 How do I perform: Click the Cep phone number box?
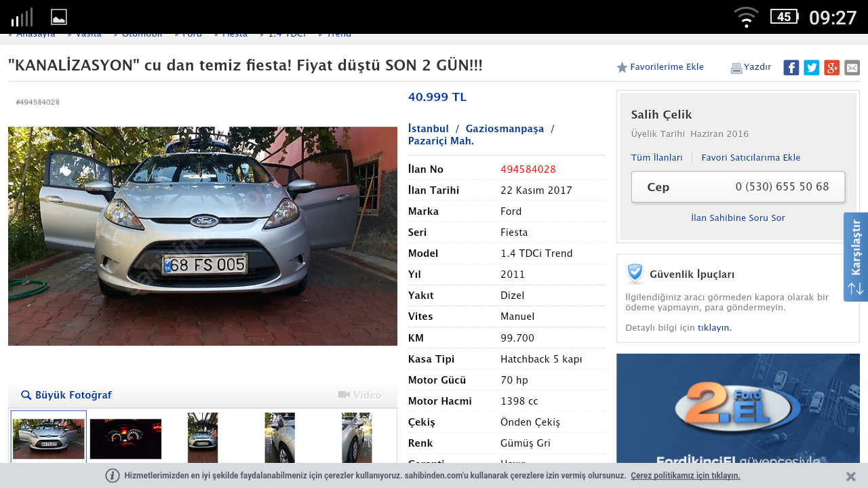point(738,186)
